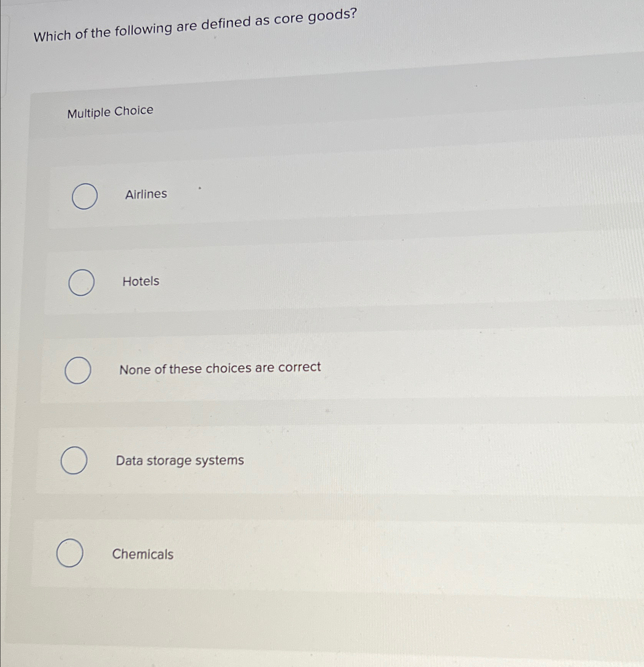Image resolution: width=644 pixels, height=667 pixels.
Task: Click the empty circle beside Airlines
Action: tap(85, 196)
